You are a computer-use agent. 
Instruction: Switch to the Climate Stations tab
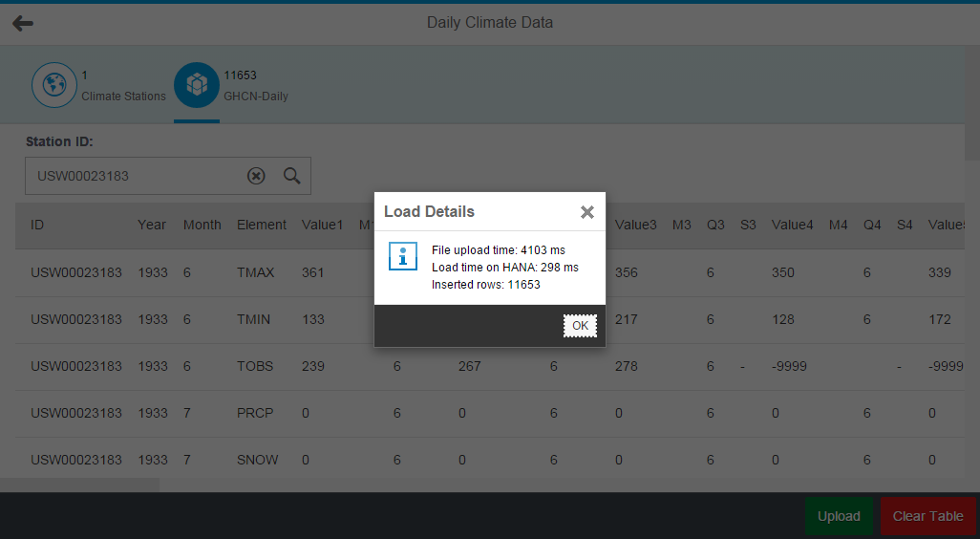99,85
